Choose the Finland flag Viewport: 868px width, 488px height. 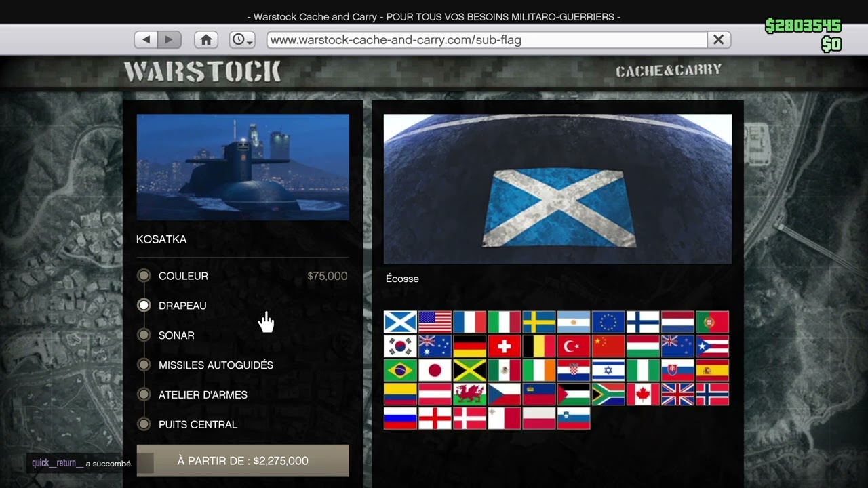[643, 322]
